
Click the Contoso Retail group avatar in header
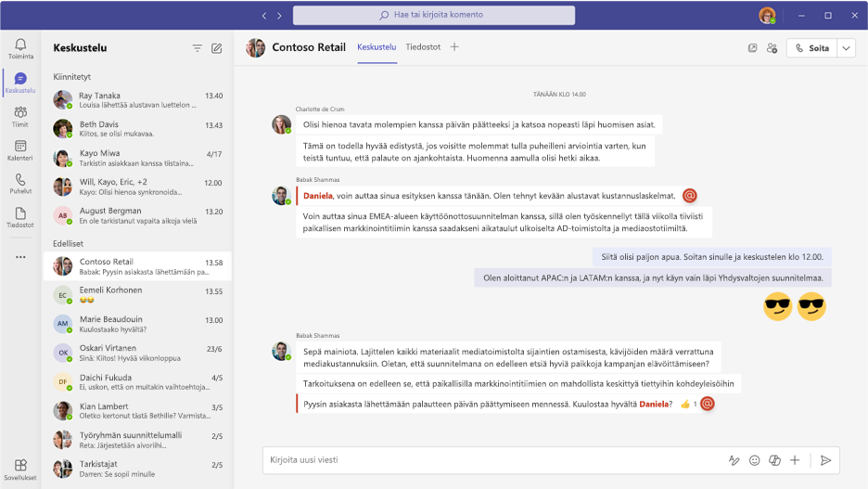[256, 48]
